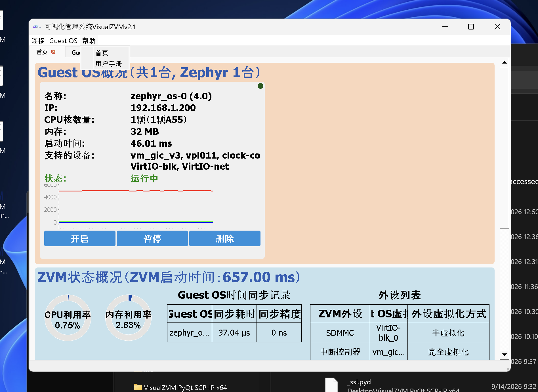This screenshot has width=538, height=392.
Task: Click the zephyr_o... table cell
Action: click(x=190, y=332)
